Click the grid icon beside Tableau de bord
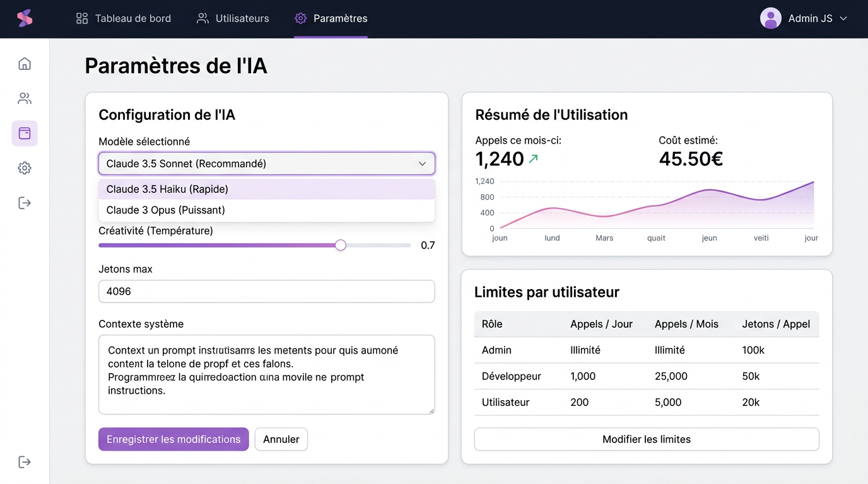 tap(82, 18)
